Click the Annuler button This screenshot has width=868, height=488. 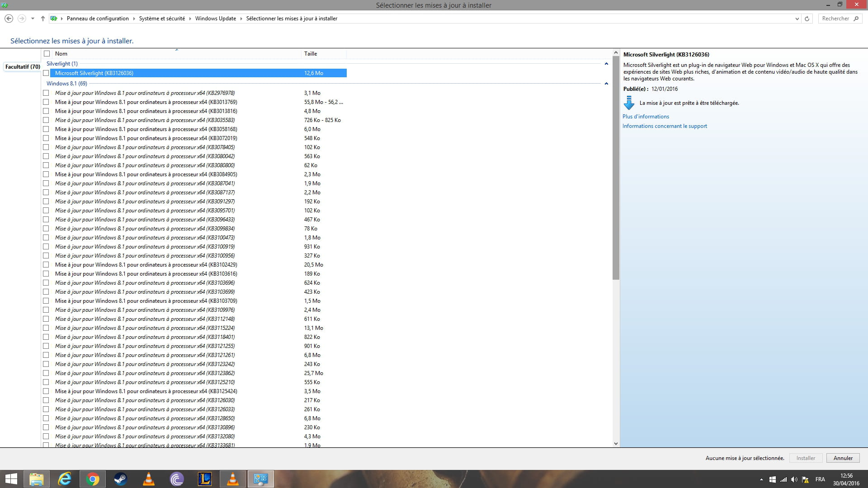[843, 458]
